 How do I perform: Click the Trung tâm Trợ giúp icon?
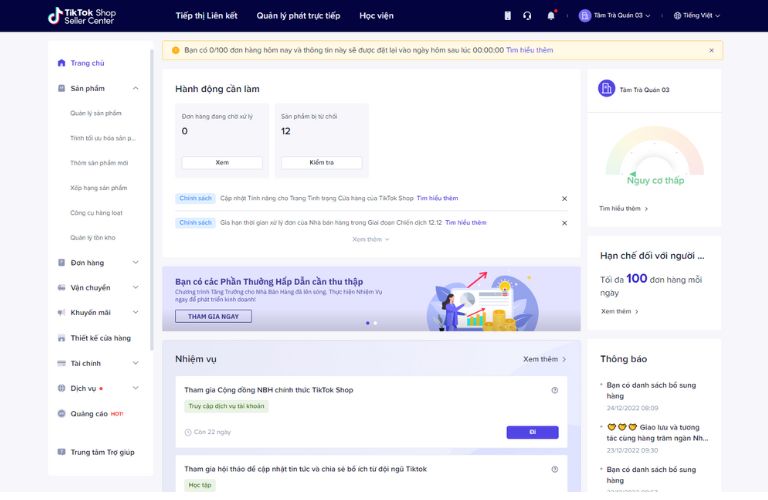tap(62, 452)
